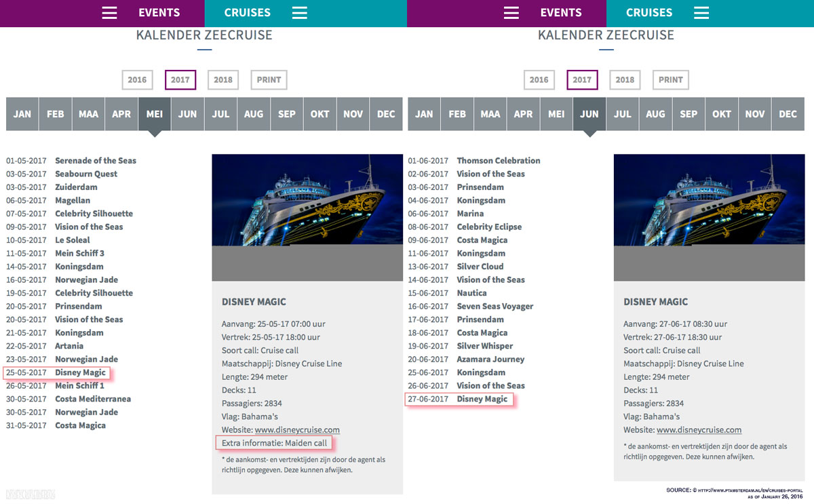Switch to the OKT tab in the June view
This screenshot has width=814, height=504.
[x=722, y=114]
